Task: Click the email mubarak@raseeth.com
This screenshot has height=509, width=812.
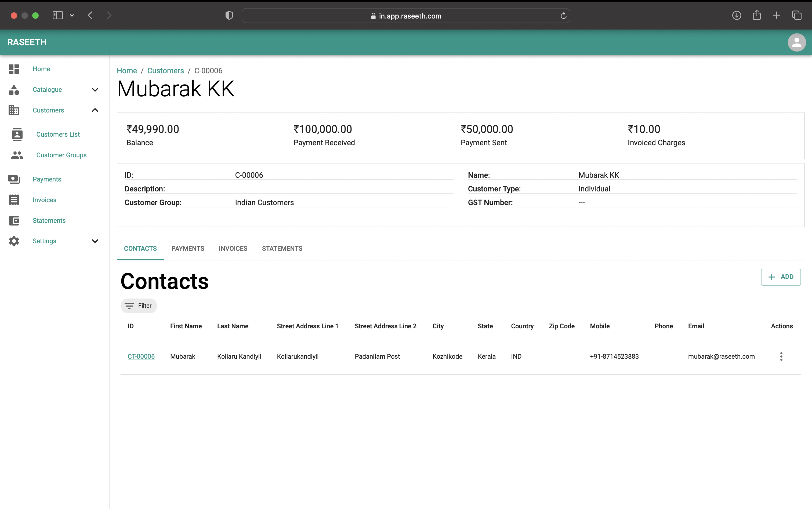Action: [x=721, y=357]
